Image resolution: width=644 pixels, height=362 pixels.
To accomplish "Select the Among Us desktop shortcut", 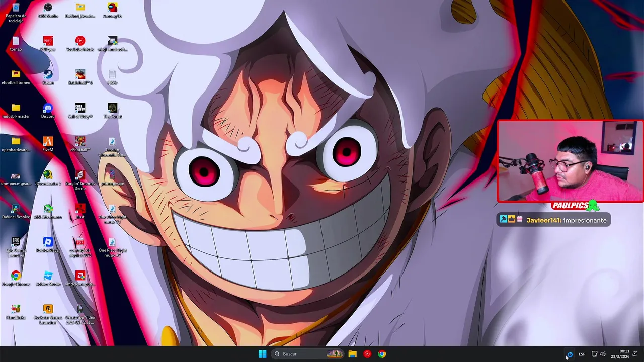I will pos(112,11).
